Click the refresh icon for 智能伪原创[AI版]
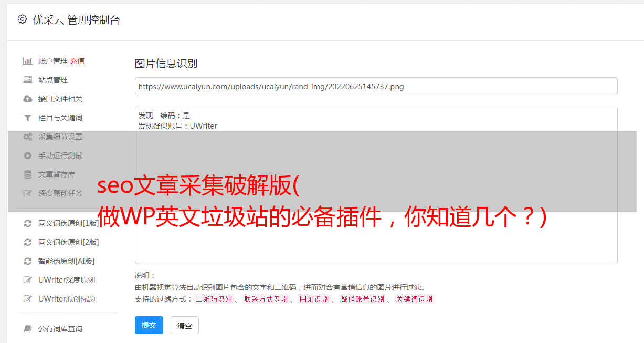 28,261
